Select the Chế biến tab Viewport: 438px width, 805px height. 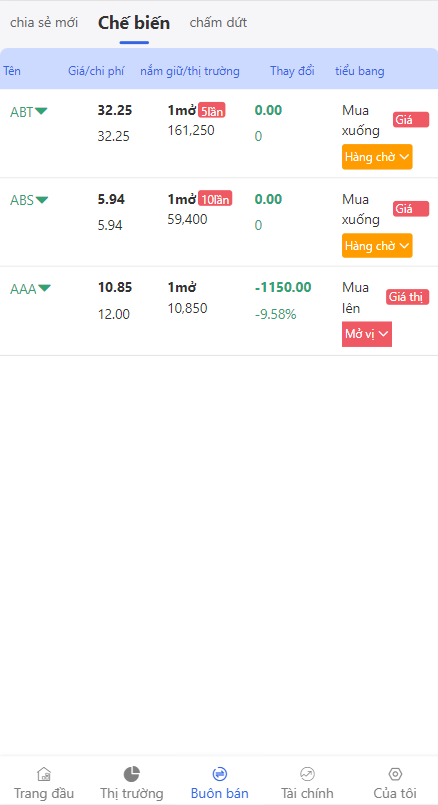(x=134, y=23)
